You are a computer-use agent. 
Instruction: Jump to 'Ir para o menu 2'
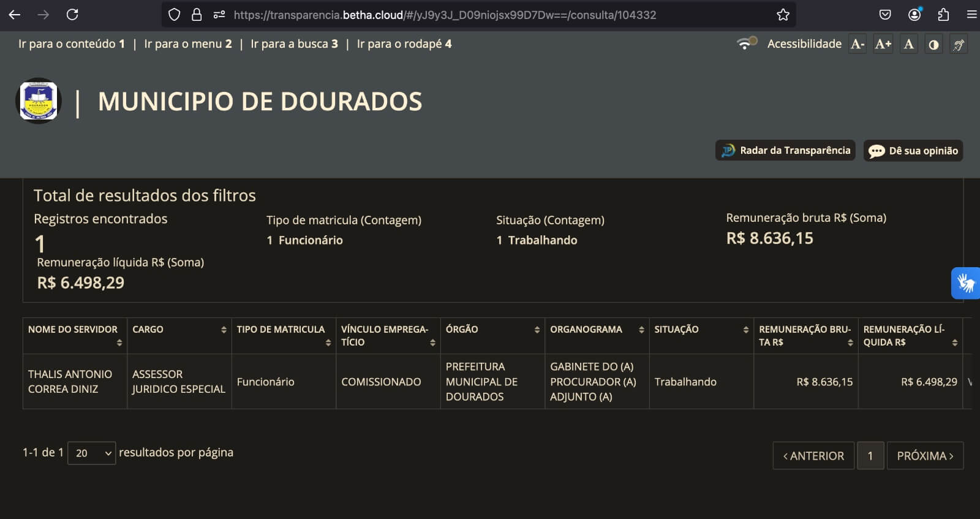pyautogui.click(x=188, y=44)
